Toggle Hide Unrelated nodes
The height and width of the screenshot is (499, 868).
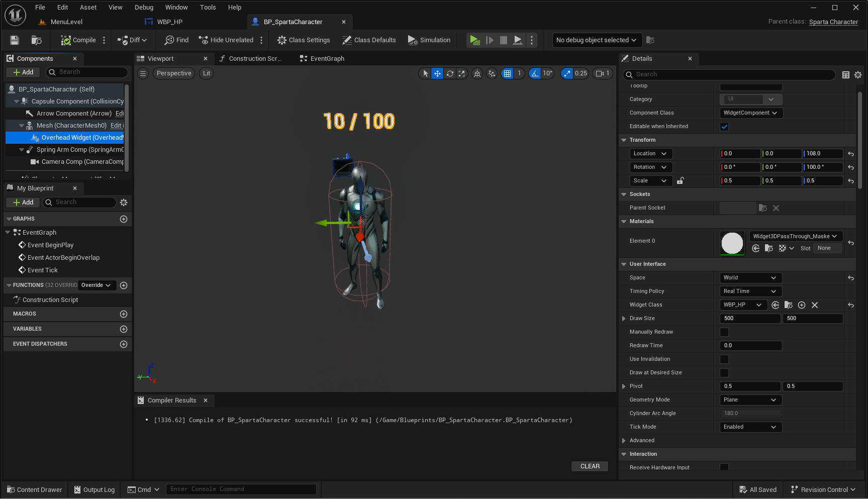(x=226, y=40)
